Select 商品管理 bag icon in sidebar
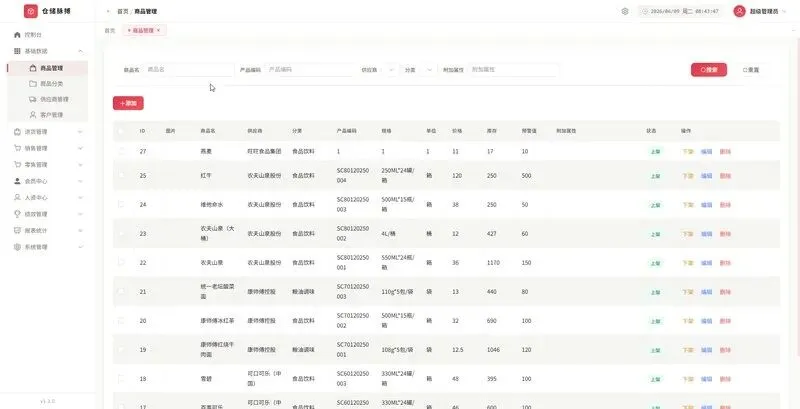 pyautogui.click(x=33, y=68)
